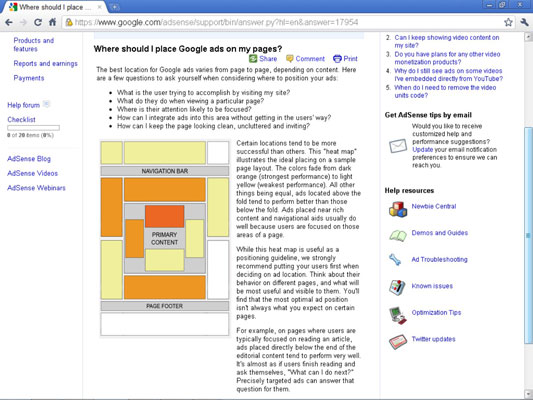The width and height of the screenshot is (533, 400).
Task: Open 'Do you have plans for any other video' link
Action: point(447,58)
